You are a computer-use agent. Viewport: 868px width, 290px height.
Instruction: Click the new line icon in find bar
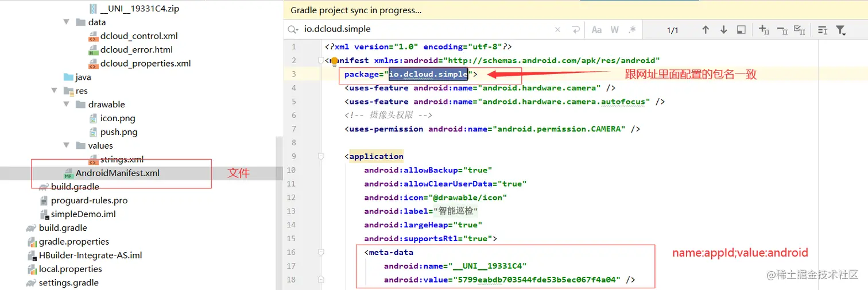tap(576, 29)
